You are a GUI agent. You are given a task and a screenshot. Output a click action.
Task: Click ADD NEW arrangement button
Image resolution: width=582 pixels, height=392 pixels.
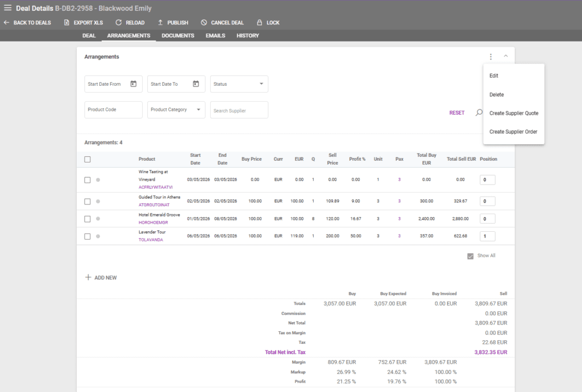tap(101, 278)
